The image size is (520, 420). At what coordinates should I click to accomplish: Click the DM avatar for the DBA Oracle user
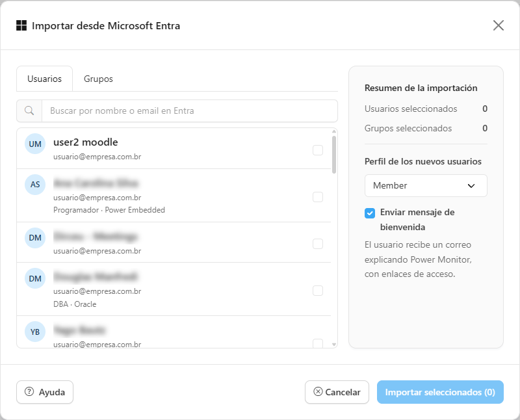[x=35, y=278]
